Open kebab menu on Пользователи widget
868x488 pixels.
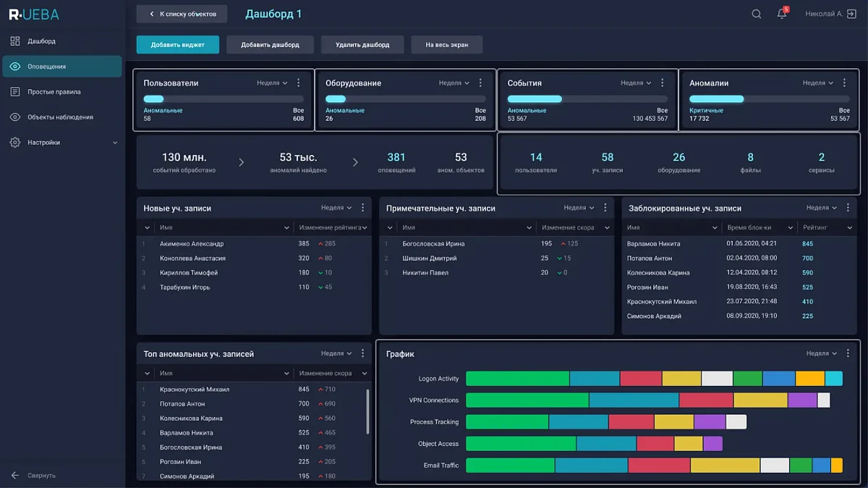(299, 83)
